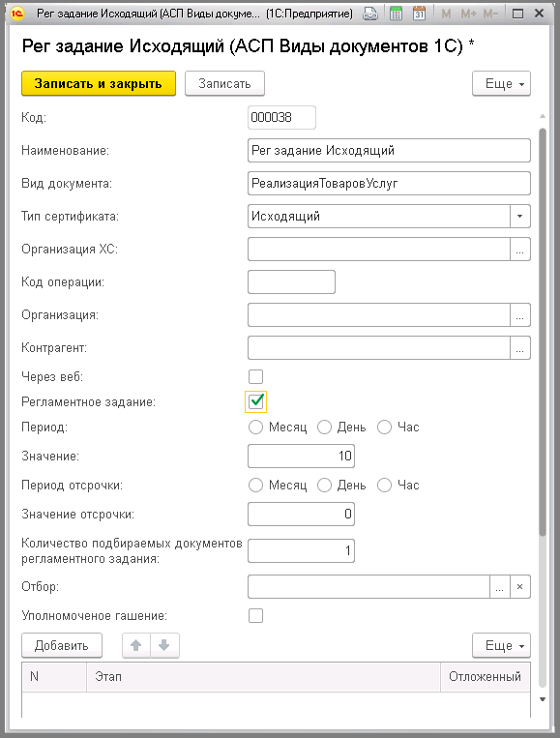
Task: Open the Еще menu above the table
Action: [x=501, y=645]
